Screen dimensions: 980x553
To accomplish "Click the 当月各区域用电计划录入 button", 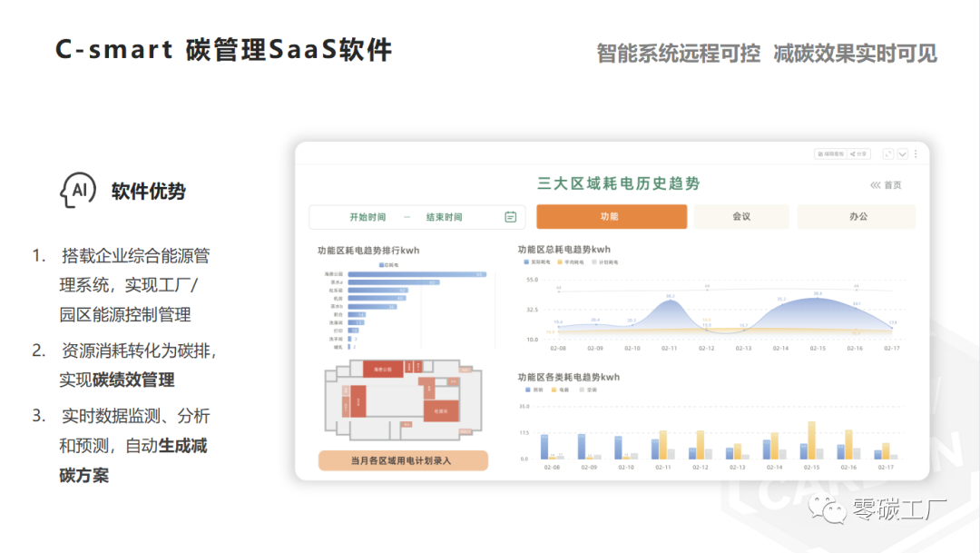I will (x=403, y=460).
